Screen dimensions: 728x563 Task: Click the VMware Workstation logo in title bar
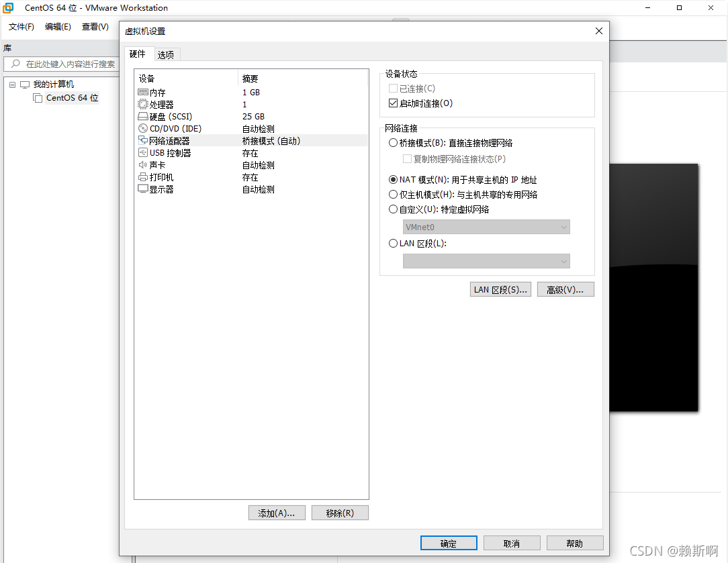[8, 8]
